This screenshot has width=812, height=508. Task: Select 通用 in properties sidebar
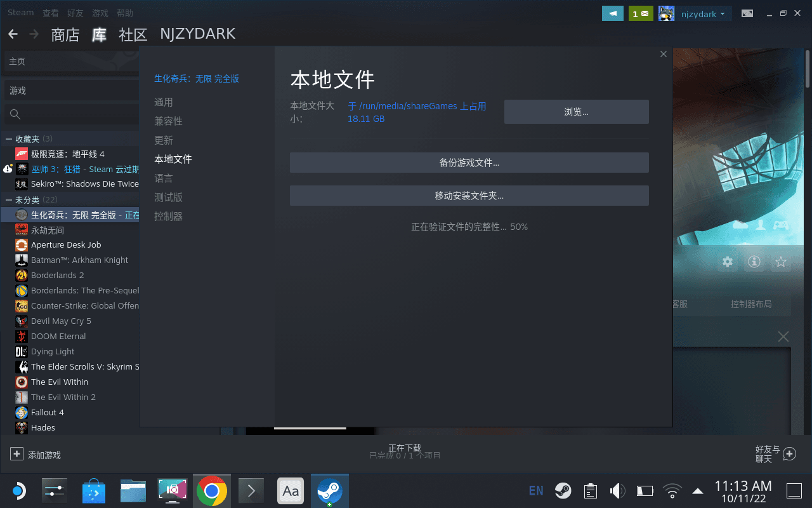pyautogui.click(x=164, y=102)
